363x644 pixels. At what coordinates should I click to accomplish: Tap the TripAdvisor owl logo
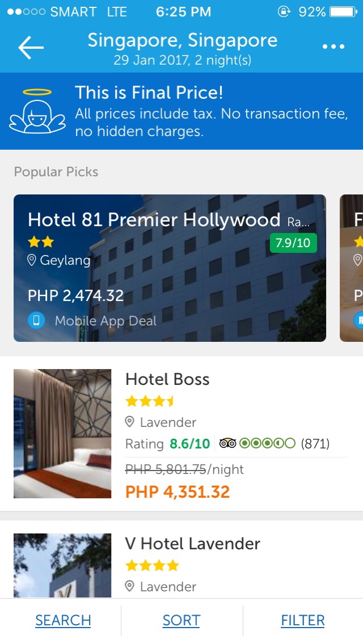point(227,443)
